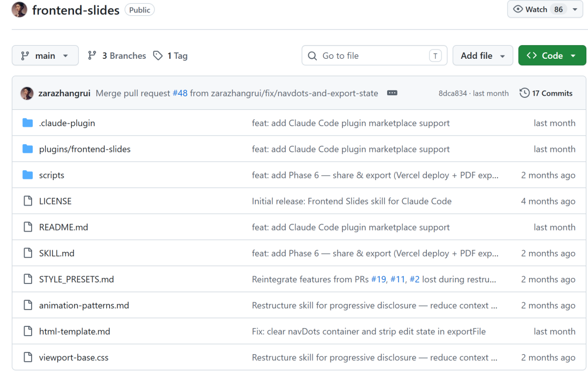588x371 pixels.
Task: Expand the Add file dropdown
Action: 482,55
